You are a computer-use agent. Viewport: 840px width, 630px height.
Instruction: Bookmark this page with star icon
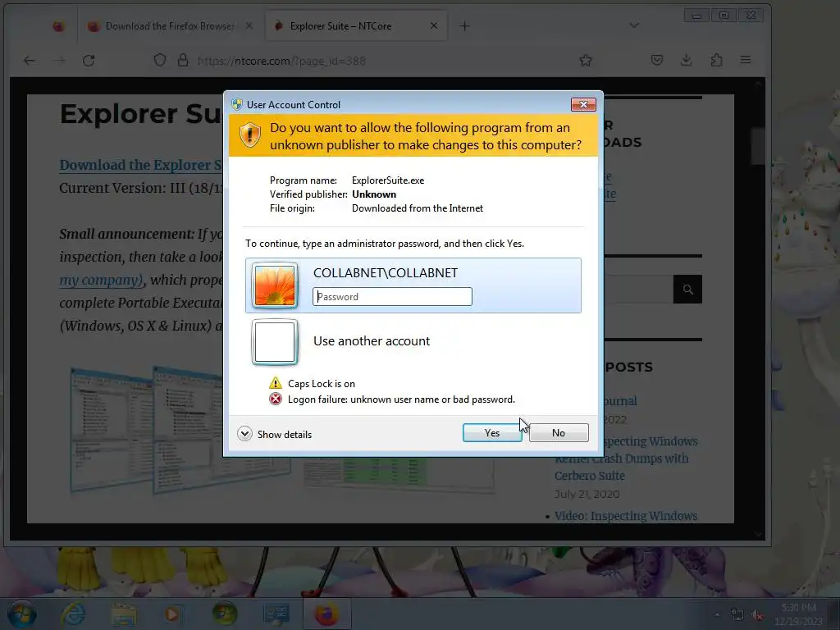pos(586,60)
